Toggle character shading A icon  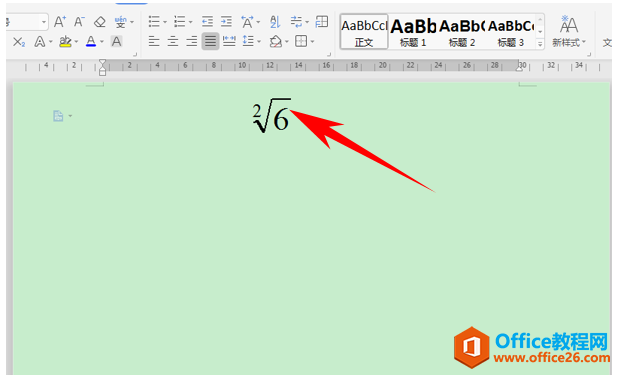coord(116,41)
